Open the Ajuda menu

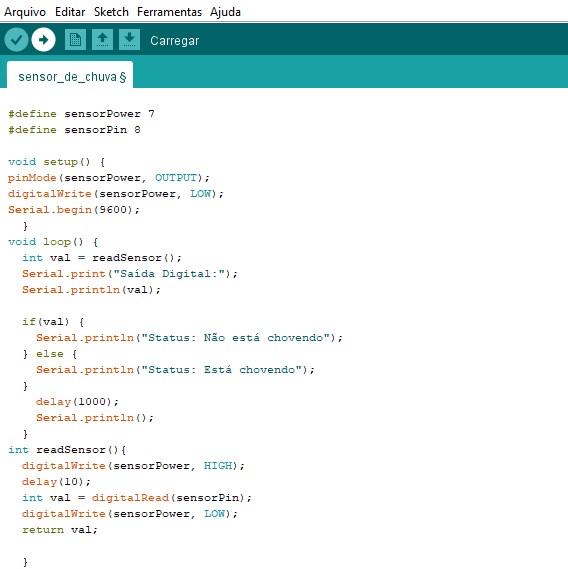225,12
